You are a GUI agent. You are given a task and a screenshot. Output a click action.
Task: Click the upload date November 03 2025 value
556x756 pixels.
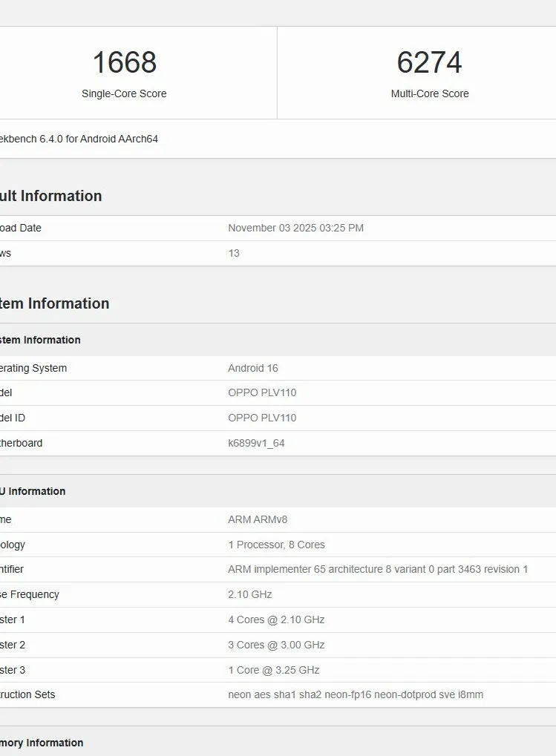(295, 228)
